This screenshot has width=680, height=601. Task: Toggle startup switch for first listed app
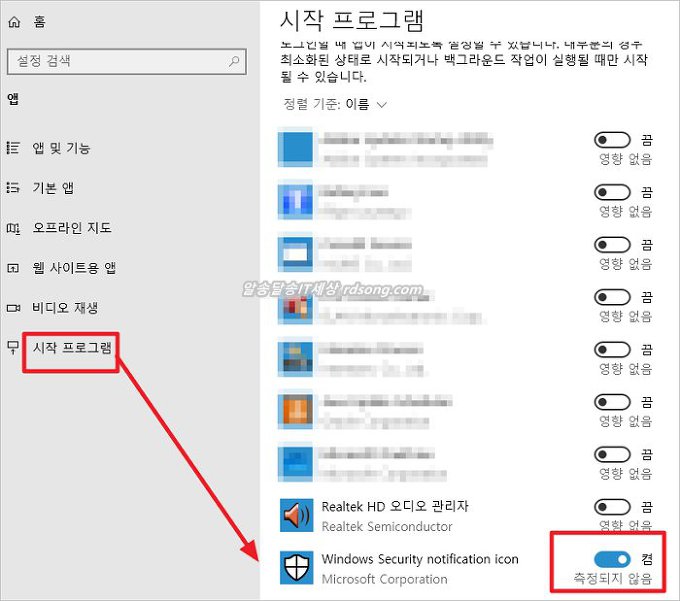(x=612, y=140)
